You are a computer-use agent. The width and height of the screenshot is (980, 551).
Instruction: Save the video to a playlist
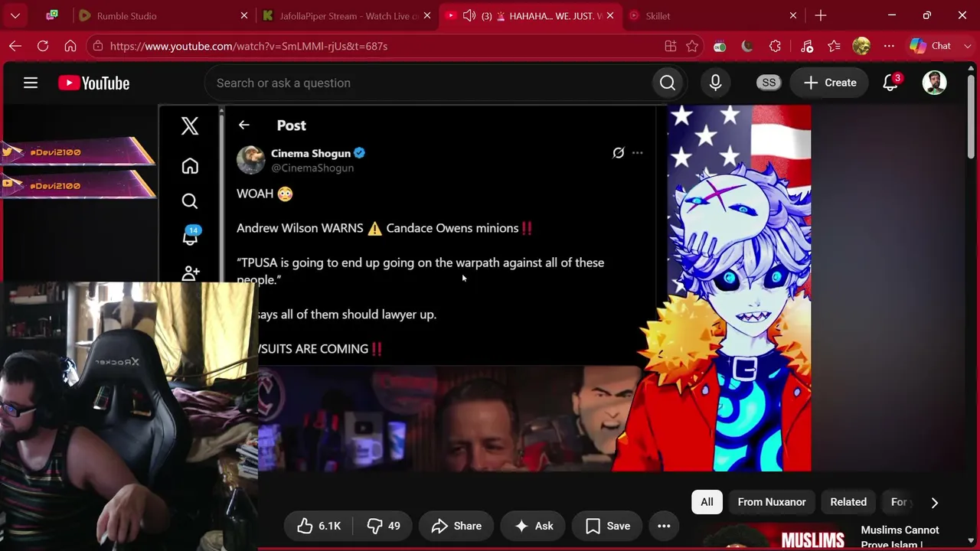[608, 526]
